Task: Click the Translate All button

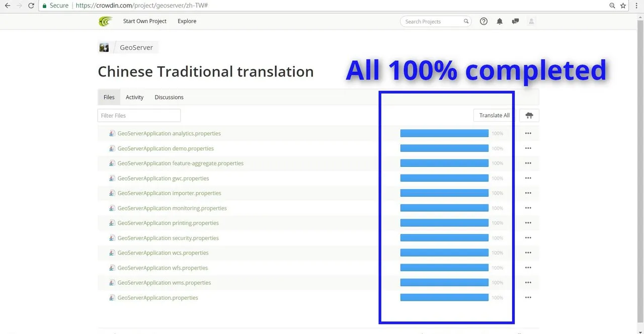Action: (x=494, y=115)
